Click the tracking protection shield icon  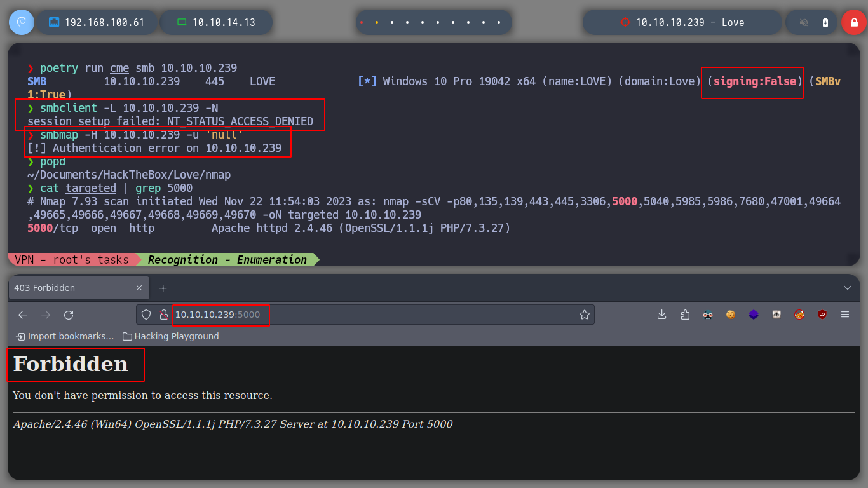point(146,315)
